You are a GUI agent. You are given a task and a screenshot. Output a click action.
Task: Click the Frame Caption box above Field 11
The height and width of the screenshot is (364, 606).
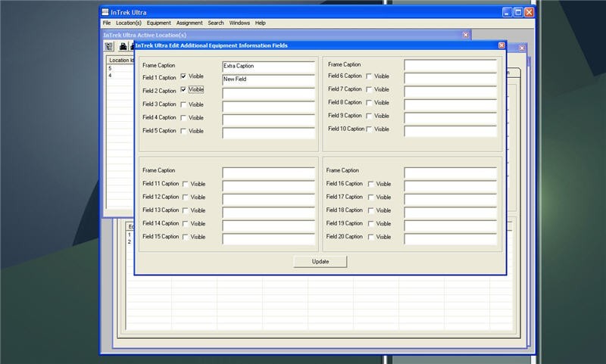tap(269, 173)
